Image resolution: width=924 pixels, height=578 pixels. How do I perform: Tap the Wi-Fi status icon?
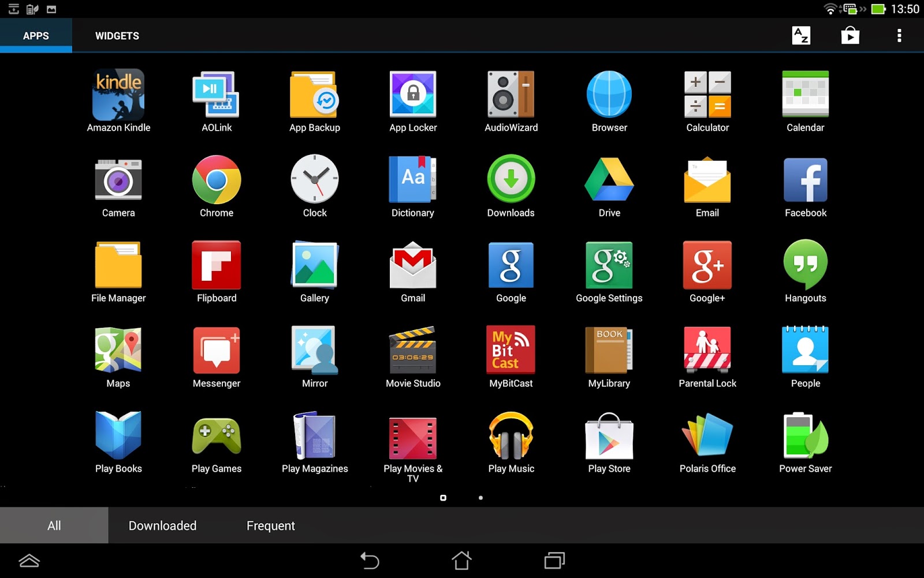coord(830,9)
